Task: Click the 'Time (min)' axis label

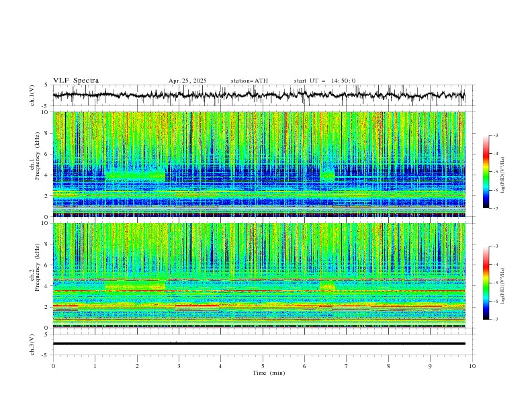Action: (x=269, y=373)
